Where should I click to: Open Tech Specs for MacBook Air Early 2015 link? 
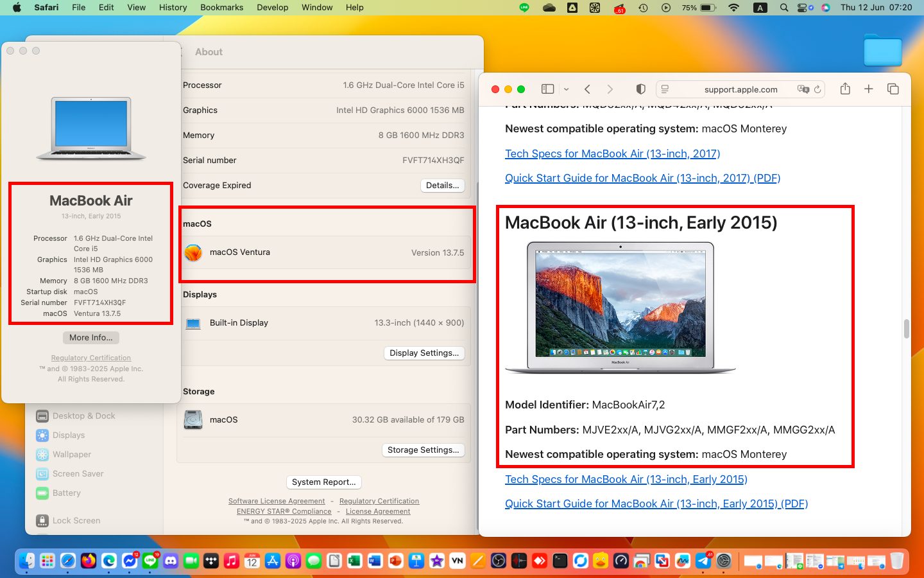point(626,479)
